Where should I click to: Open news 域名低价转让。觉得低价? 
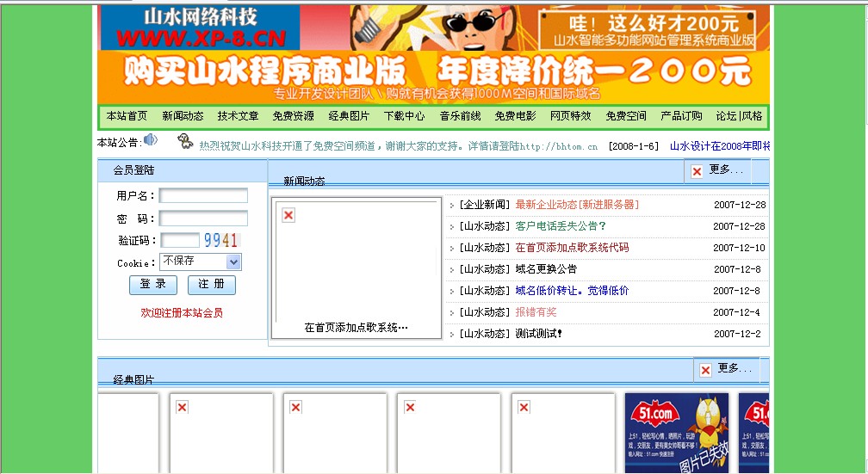tap(572, 291)
